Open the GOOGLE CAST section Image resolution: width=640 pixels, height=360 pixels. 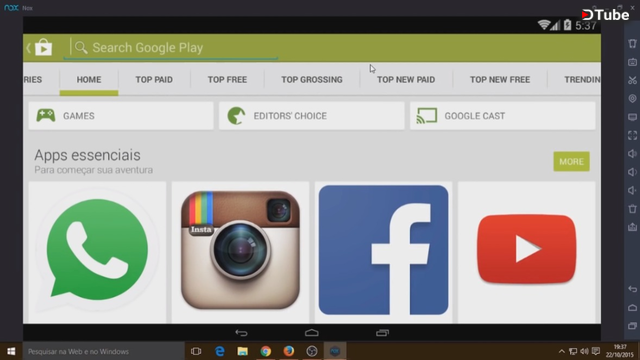coord(502,116)
